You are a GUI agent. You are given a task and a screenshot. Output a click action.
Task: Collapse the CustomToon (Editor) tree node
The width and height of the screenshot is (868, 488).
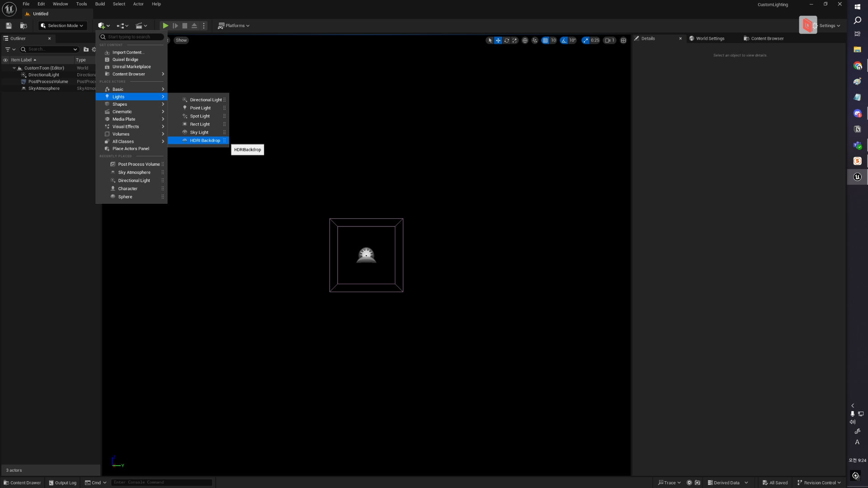[x=14, y=68]
